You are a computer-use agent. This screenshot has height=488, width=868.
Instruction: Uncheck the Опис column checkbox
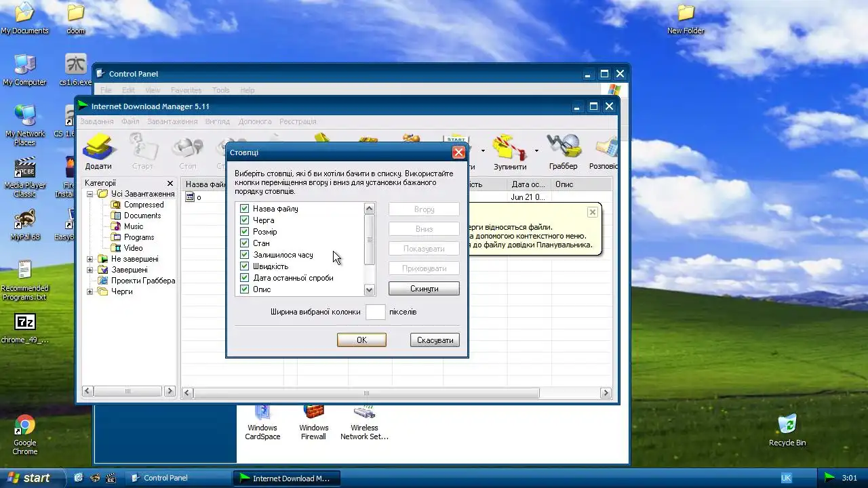tap(245, 289)
